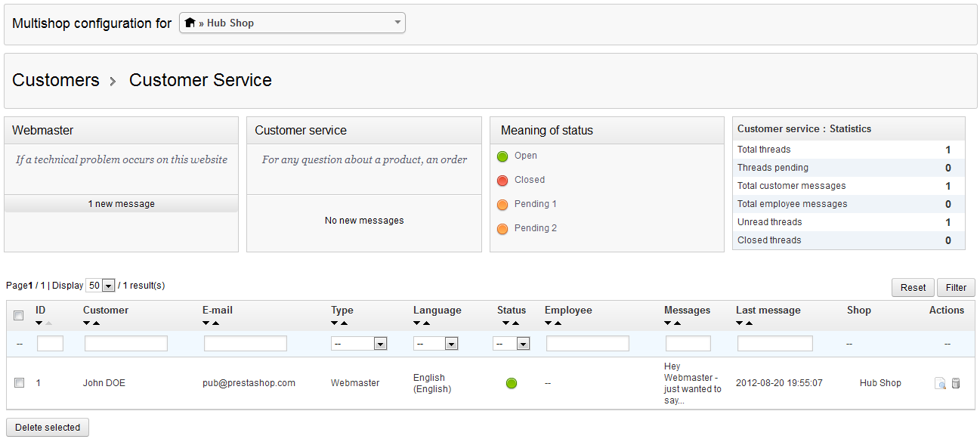Open the Type filter dropdown
Image resolution: width=980 pixels, height=439 pixels.
point(359,344)
